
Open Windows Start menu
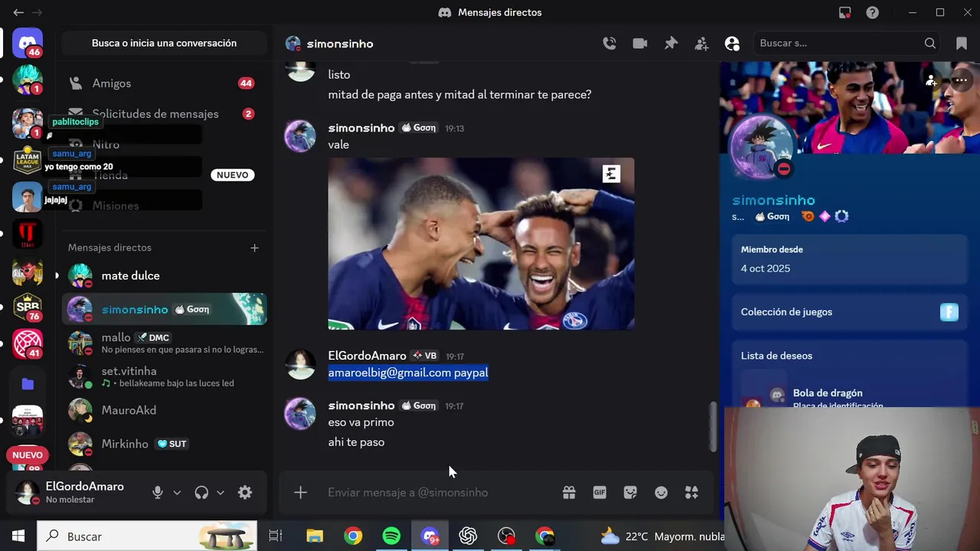coord(18,536)
